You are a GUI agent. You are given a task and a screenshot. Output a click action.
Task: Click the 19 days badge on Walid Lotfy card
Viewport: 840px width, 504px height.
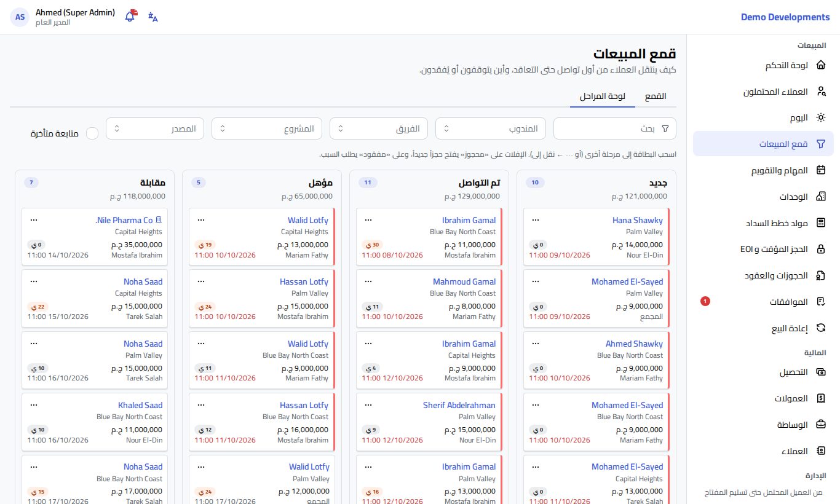point(205,244)
